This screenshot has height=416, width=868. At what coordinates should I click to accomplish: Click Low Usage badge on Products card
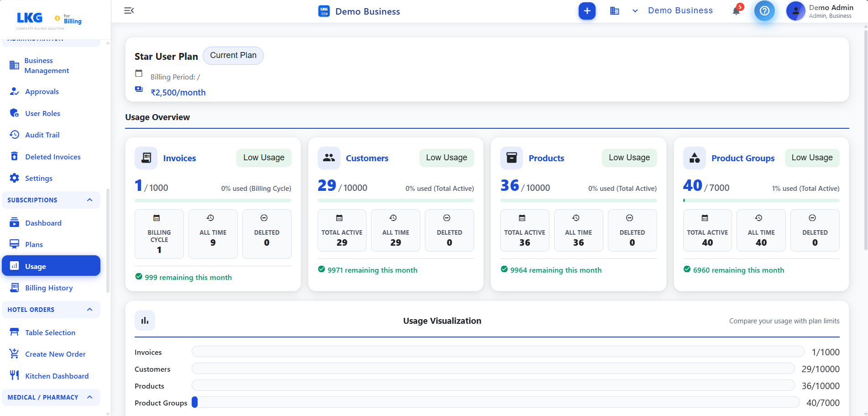click(629, 158)
